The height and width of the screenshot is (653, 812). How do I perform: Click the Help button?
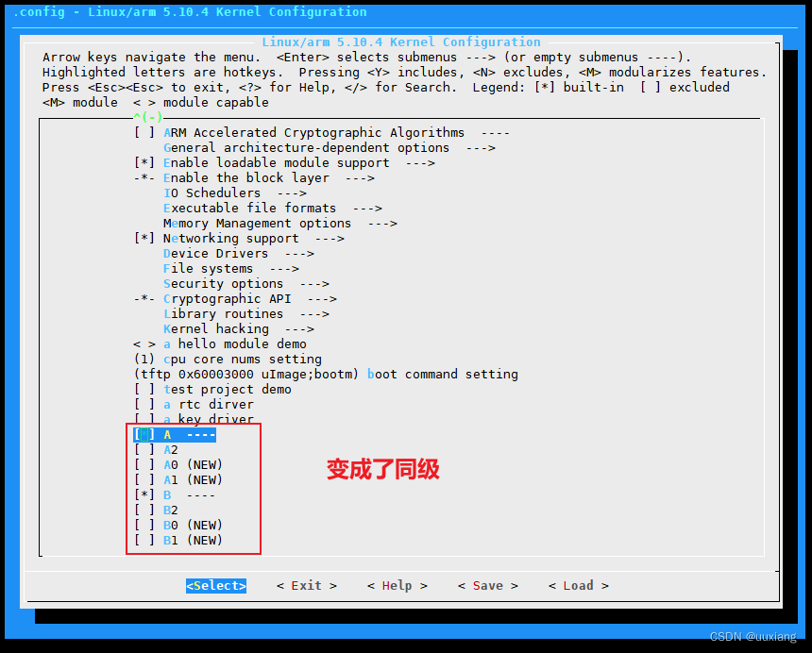(398, 586)
